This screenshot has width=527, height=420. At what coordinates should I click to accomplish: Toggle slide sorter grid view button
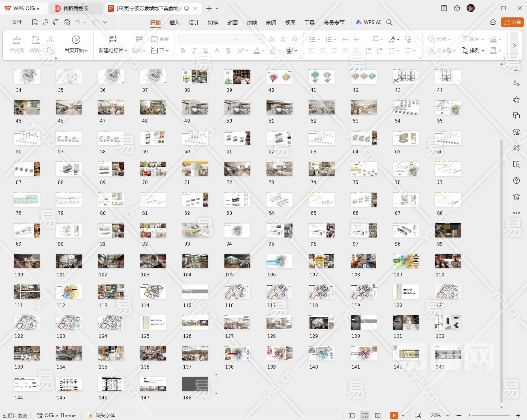click(x=365, y=416)
